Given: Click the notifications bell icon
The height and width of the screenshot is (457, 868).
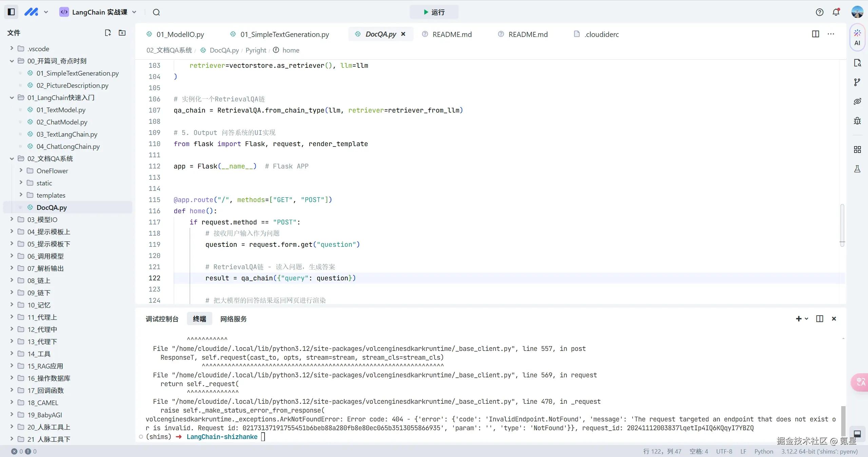Looking at the screenshot, I should click(x=836, y=12).
